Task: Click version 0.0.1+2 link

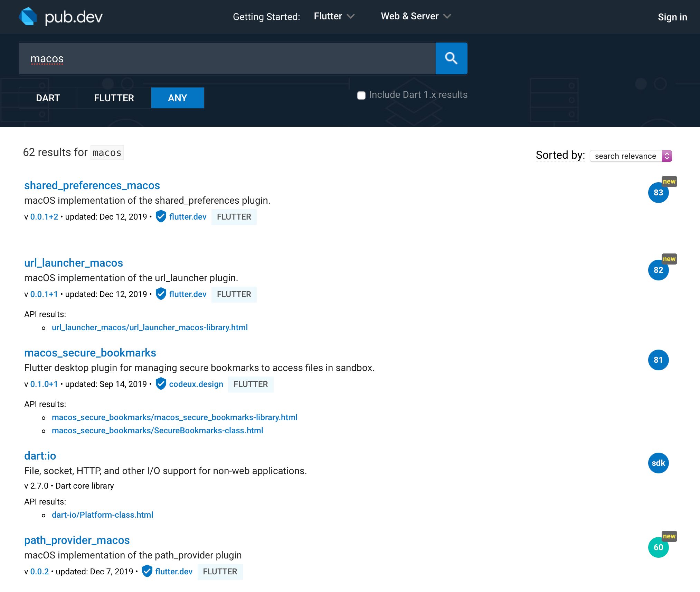Action: (x=44, y=217)
